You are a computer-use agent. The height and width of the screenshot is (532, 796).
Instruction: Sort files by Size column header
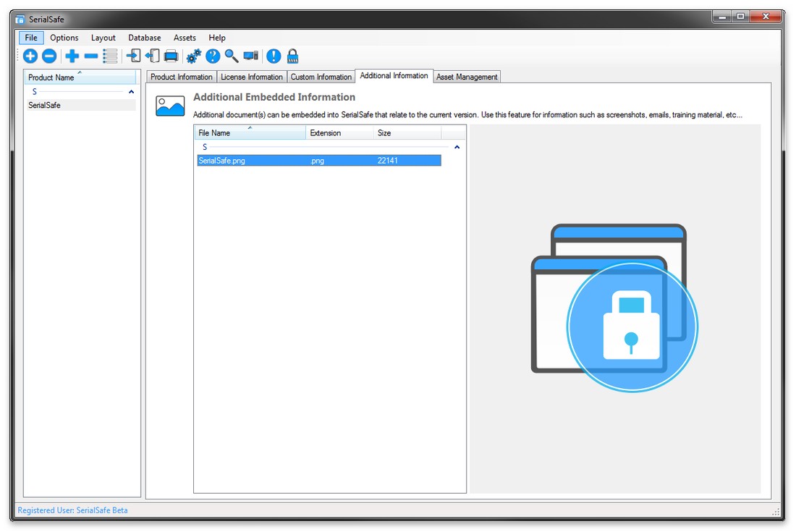click(407, 132)
